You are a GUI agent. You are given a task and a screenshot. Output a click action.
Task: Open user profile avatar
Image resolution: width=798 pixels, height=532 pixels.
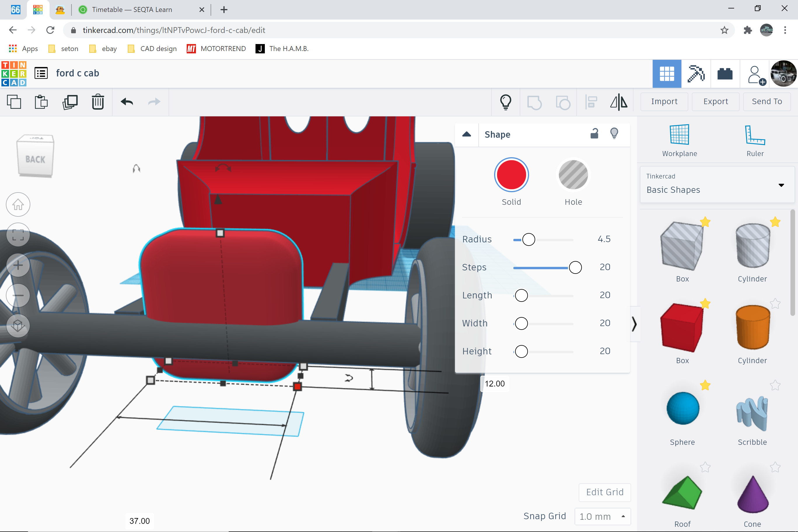(x=783, y=73)
